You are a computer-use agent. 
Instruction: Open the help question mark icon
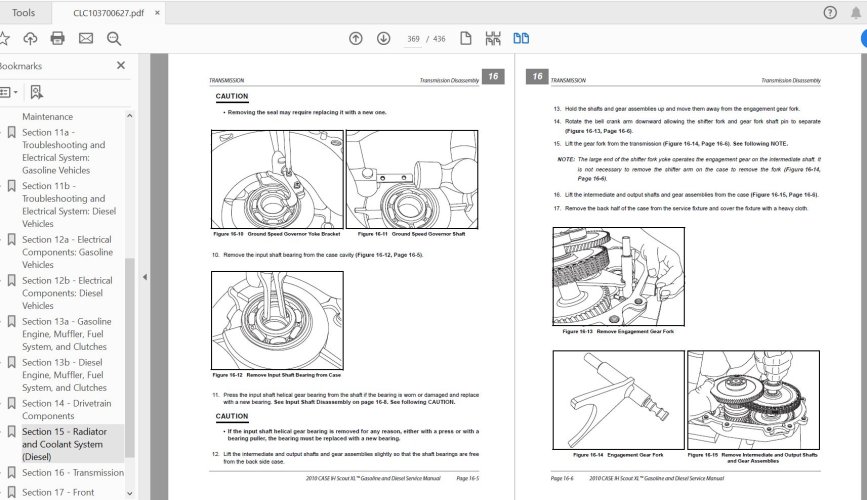[829, 13]
